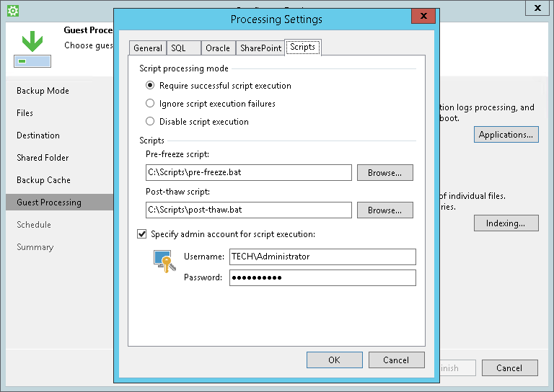Focus the Password field

(322, 278)
